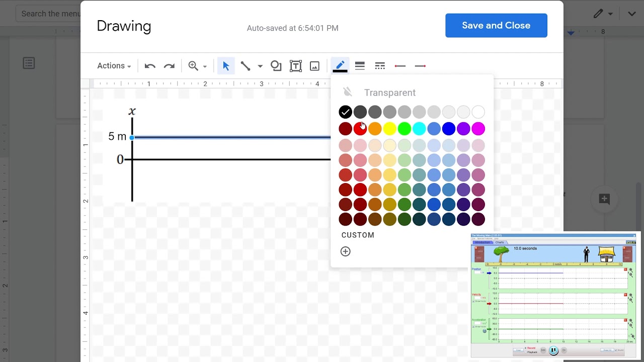Choose the Select arrow tool
This screenshot has width=644, height=362.
[226, 66]
